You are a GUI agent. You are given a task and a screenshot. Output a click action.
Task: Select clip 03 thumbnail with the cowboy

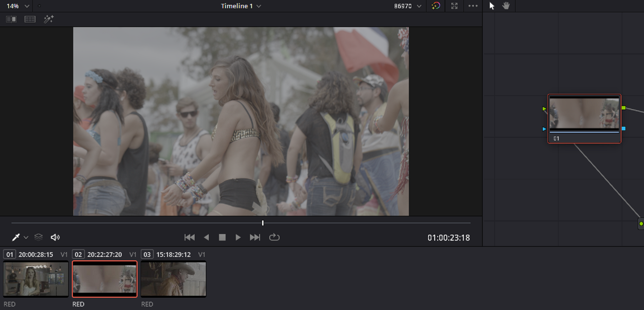tap(174, 279)
